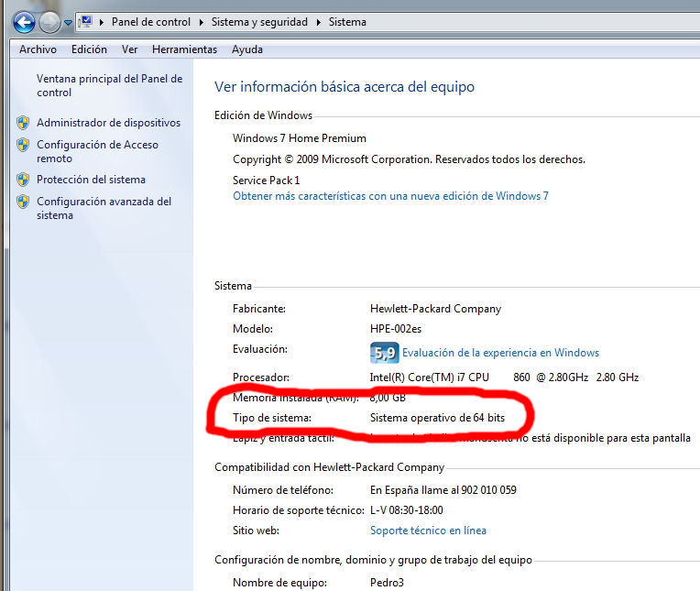Select the Service Pack 1 text

(x=266, y=181)
